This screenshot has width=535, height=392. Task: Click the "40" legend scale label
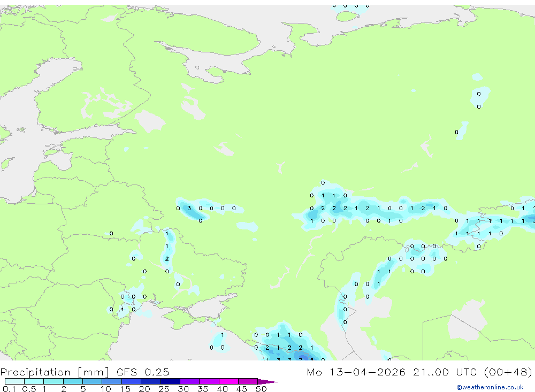(x=223, y=389)
